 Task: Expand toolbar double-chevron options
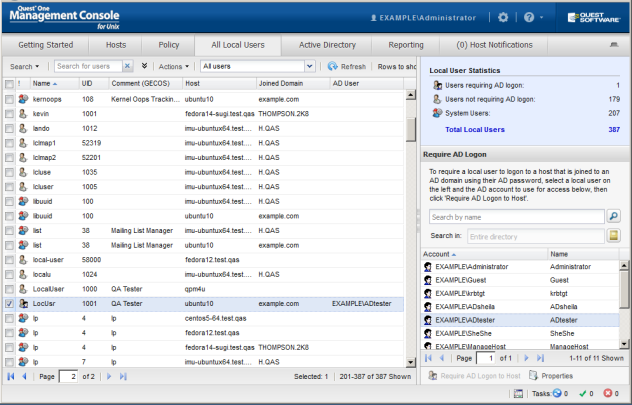144,66
